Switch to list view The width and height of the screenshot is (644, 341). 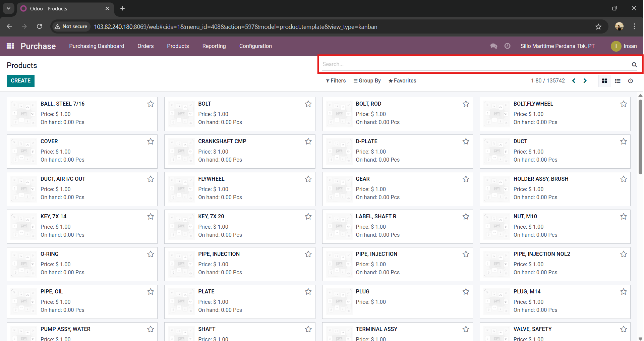click(x=618, y=81)
